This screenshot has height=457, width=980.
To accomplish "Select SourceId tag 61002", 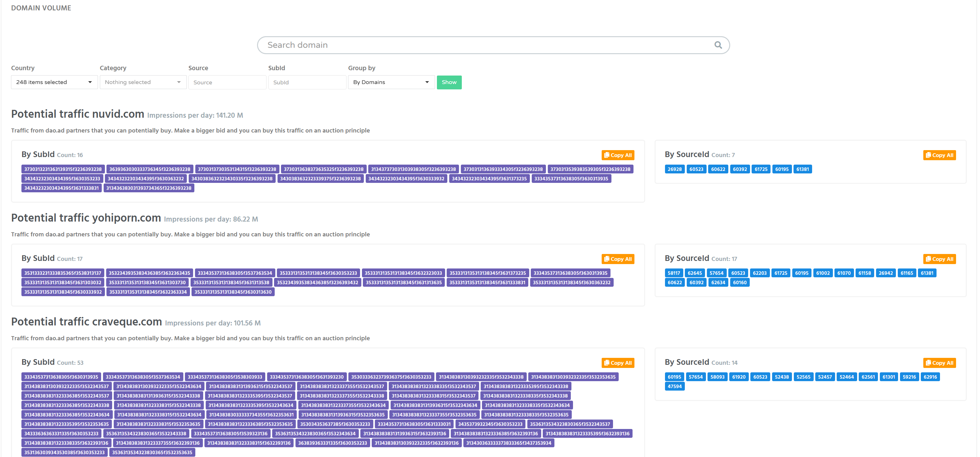I will 822,273.
